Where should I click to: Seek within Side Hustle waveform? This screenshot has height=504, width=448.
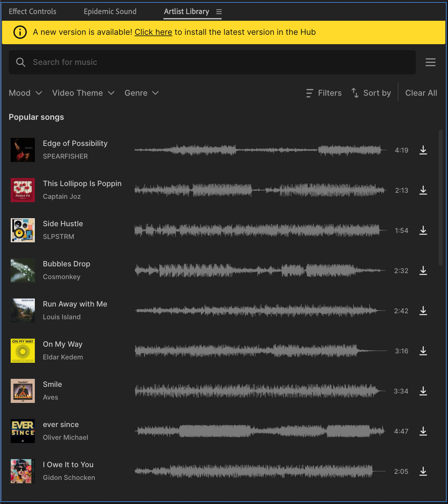click(x=261, y=230)
